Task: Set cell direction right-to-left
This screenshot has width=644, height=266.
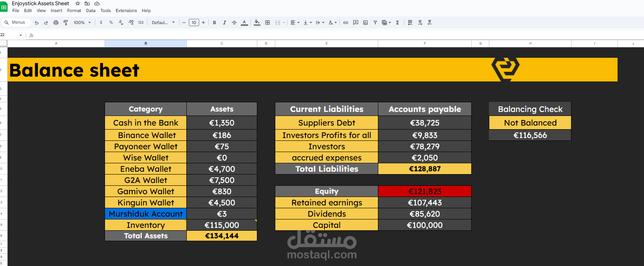Action: coord(430,22)
